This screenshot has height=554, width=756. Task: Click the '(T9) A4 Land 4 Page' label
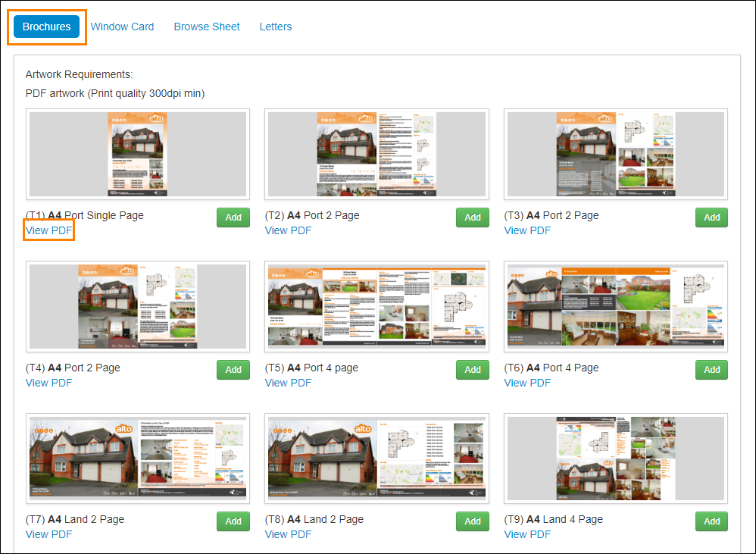pos(554,519)
